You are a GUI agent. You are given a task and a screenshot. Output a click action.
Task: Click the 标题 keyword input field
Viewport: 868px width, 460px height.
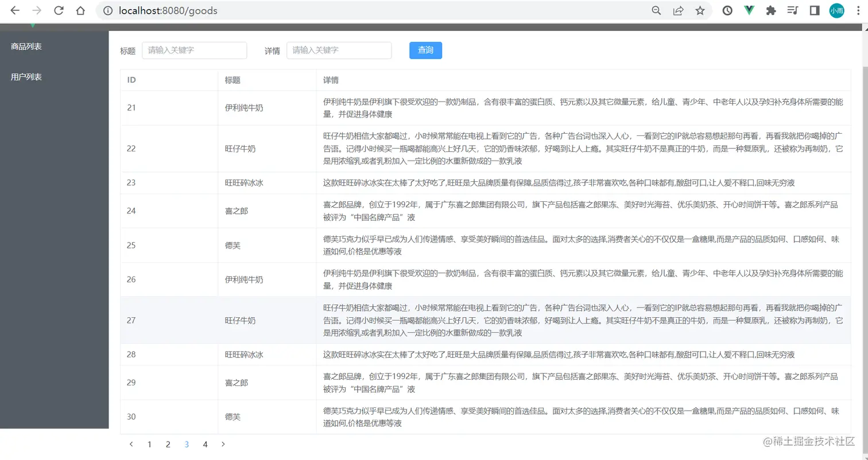[194, 50]
